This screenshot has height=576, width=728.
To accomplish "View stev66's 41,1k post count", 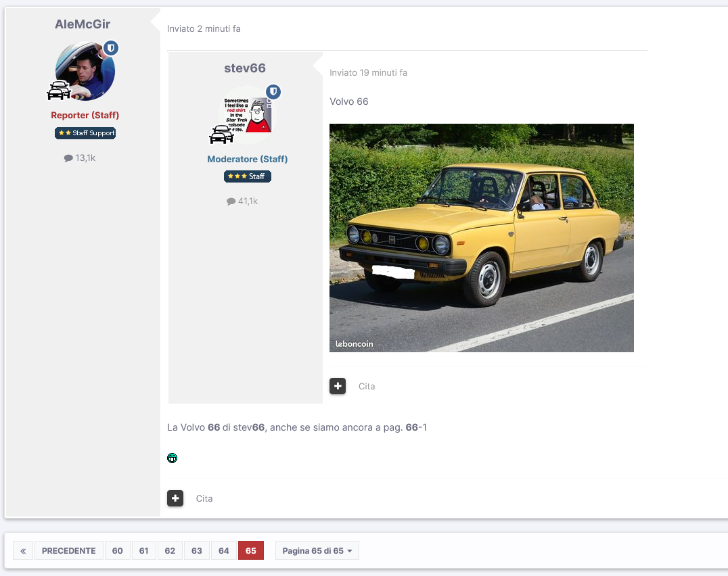I will tap(242, 201).
